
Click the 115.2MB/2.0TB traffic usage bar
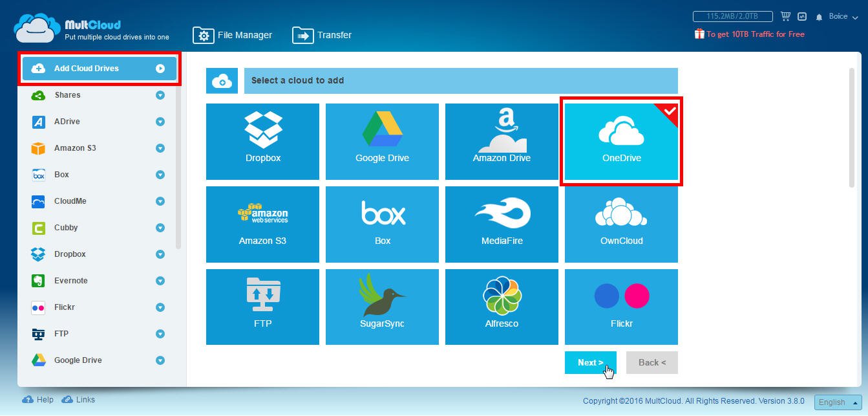[734, 16]
